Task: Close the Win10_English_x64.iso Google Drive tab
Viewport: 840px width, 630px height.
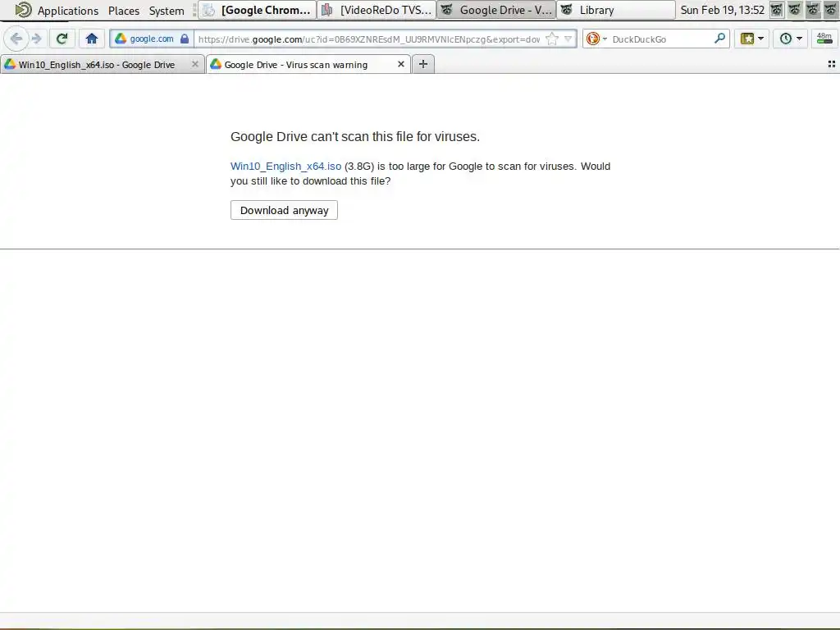Action: pos(195,64)
